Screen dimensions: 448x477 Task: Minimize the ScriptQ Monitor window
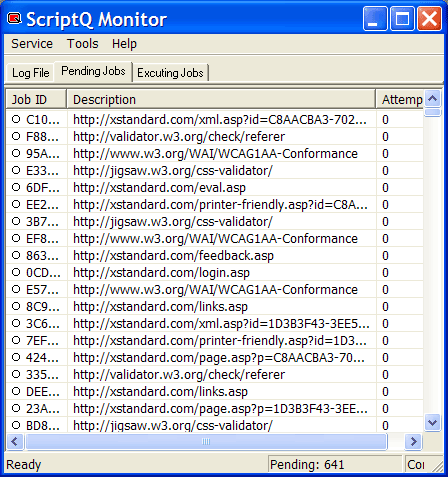click(375, 18)
